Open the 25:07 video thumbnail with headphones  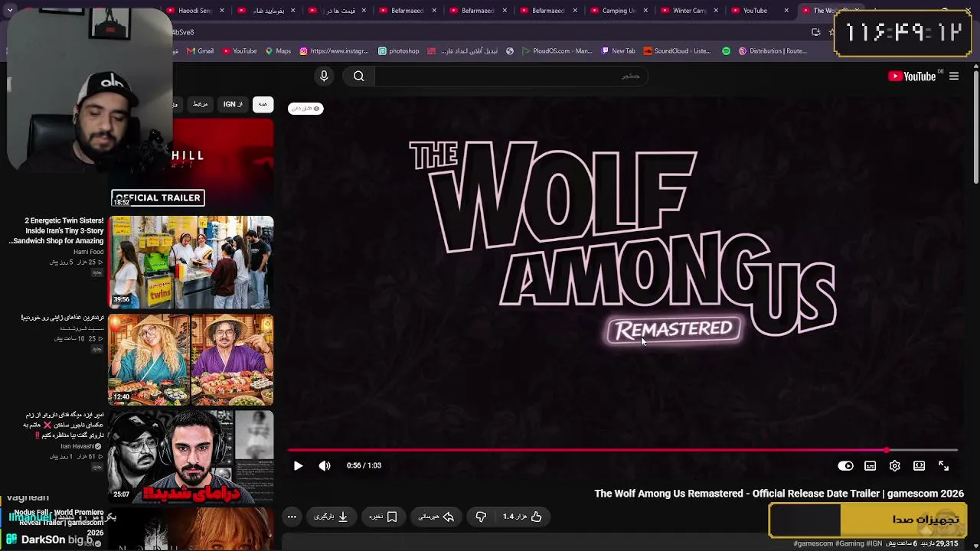pos(191,456)
